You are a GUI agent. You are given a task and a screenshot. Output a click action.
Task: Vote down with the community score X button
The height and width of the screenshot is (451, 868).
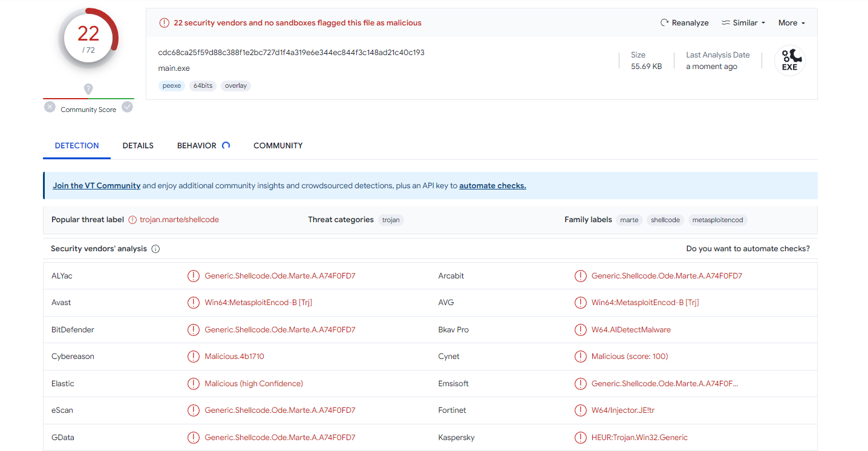(x=50, y=107)
